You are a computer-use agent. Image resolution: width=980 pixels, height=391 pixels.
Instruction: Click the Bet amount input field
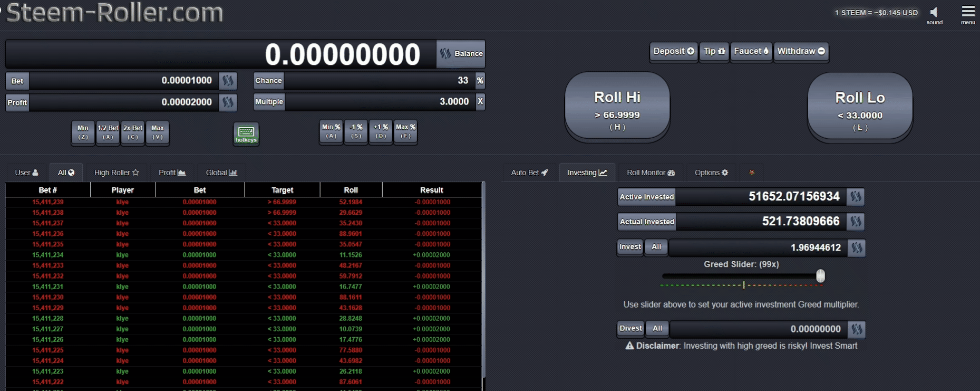(123, 81)
